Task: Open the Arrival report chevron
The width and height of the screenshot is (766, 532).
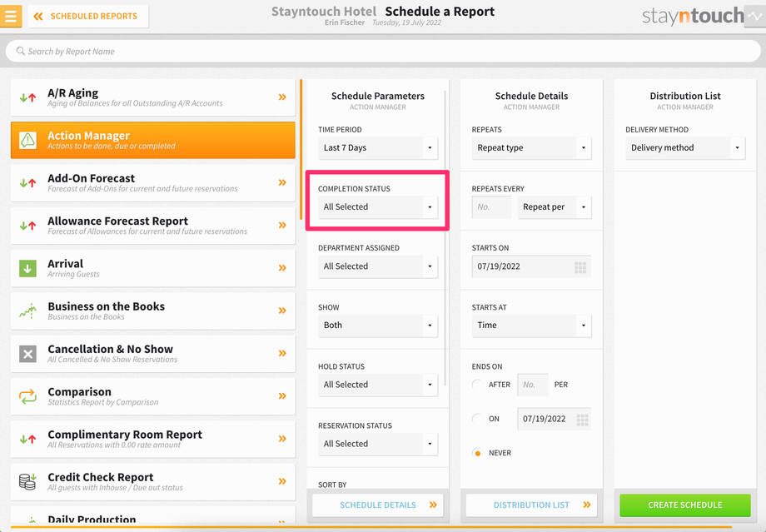Action: 282,268
